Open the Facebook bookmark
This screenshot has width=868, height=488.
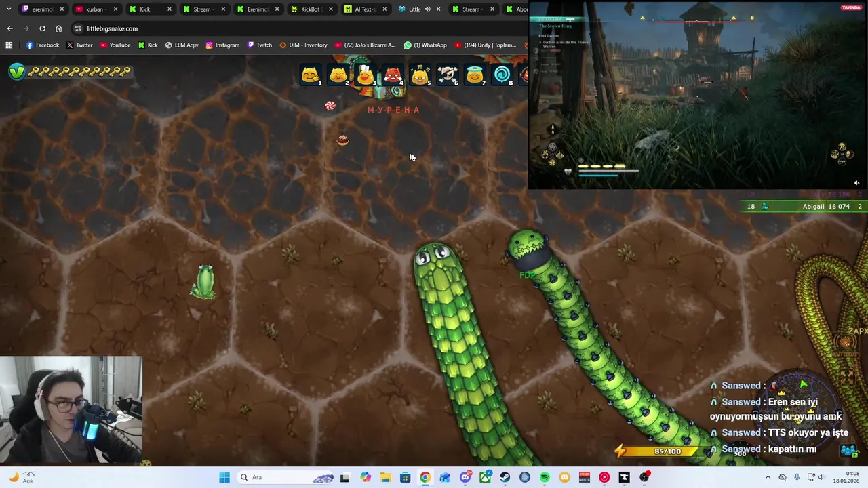(43, 45)
